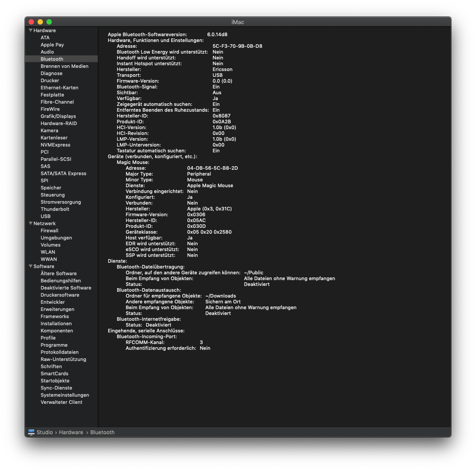Select Kartenleser in the sidebar
Image resolution: width=476 pixels, height=470 pixels.
pos(54,138)
